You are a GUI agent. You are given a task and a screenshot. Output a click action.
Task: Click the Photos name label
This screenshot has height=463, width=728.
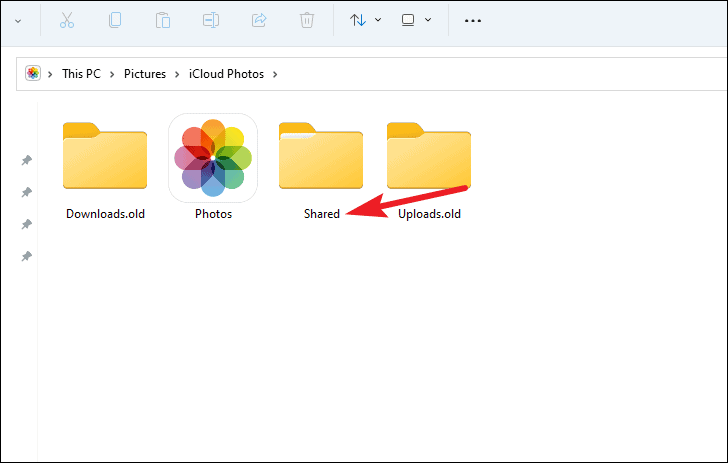(x=213, y=214)
